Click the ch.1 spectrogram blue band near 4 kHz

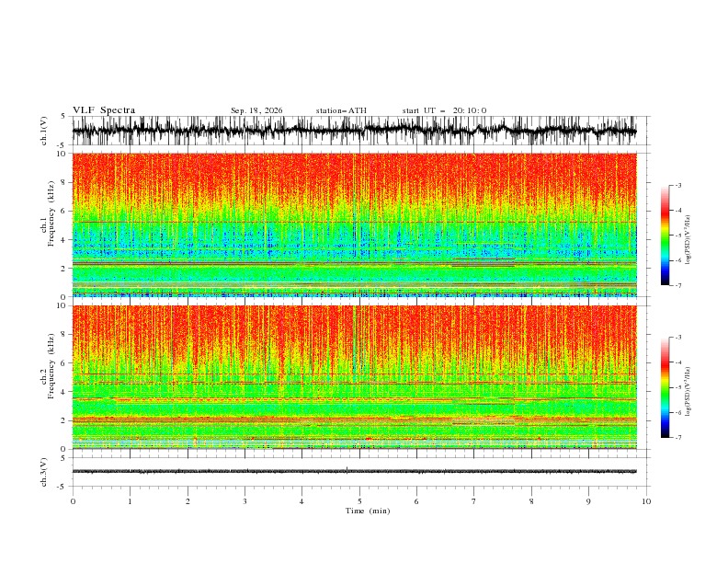click(354, 239)
